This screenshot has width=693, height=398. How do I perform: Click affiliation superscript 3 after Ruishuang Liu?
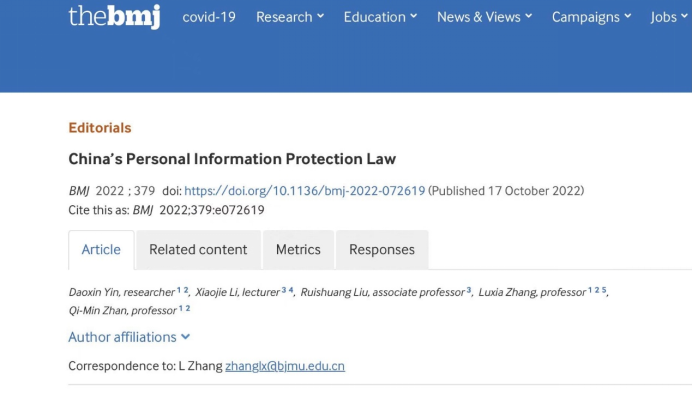[468, 290]
